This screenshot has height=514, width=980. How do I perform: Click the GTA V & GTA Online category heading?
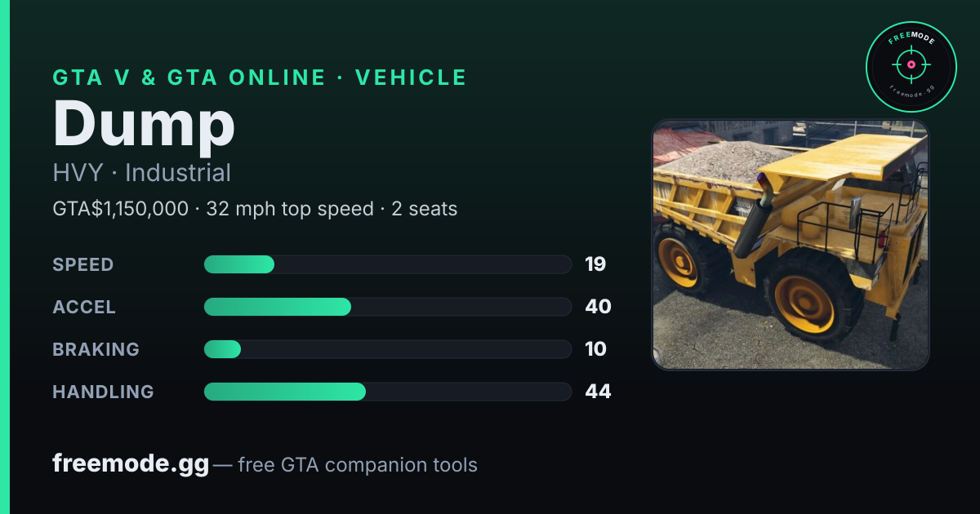click(260, 78)
